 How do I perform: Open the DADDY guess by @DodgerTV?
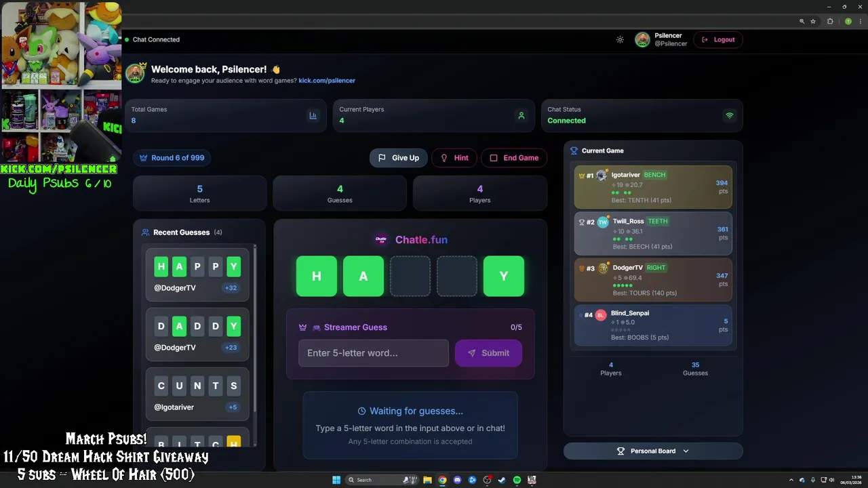(x=197, y=334)
